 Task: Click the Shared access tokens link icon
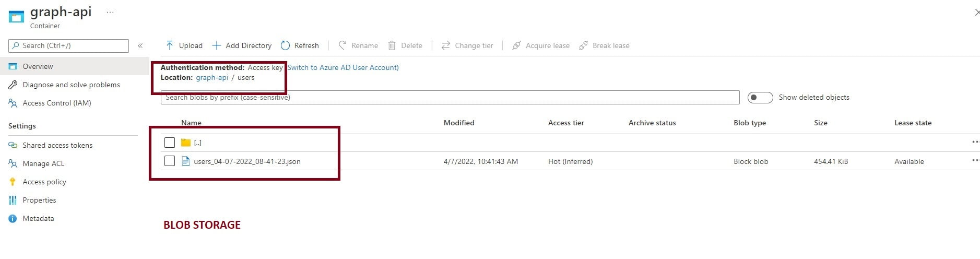[x=13, y=145]
